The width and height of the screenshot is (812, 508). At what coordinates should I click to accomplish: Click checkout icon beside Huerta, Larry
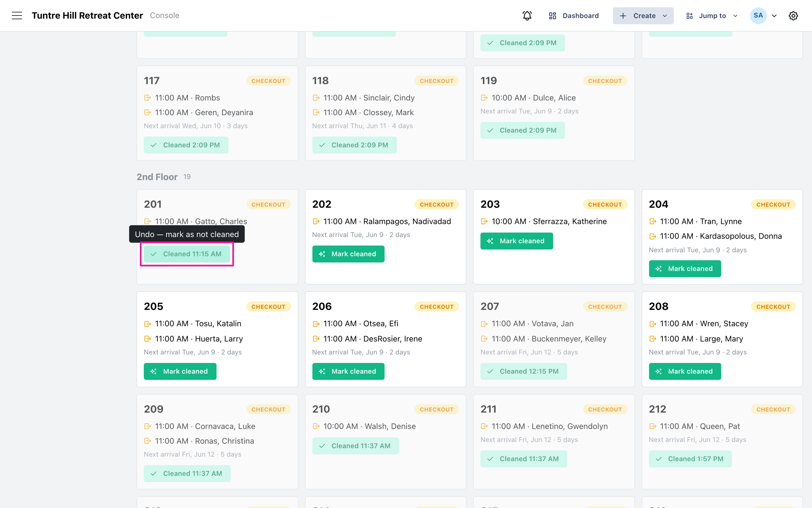(x=148, y=339)
